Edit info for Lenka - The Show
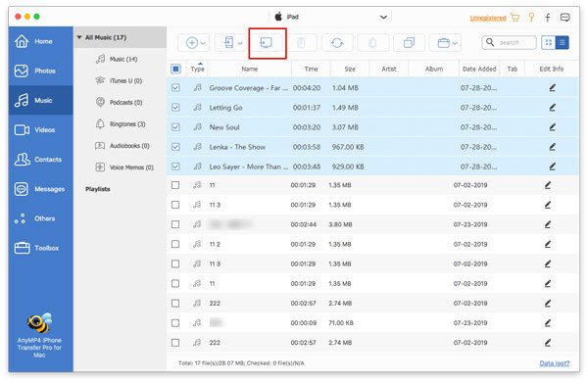 [553, 147]
